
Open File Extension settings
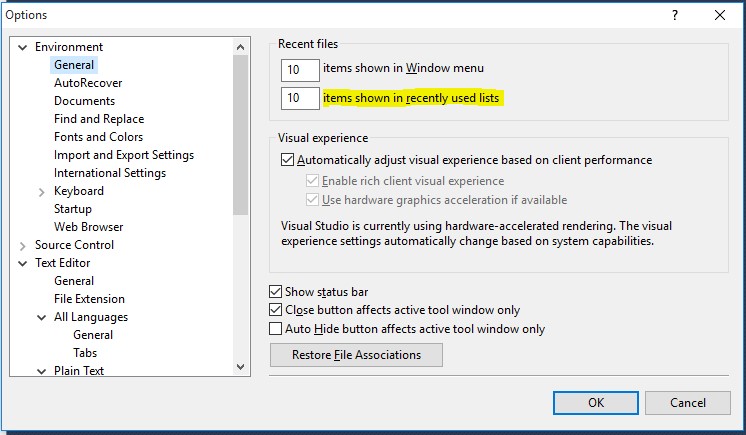click(x=89, y=299)
